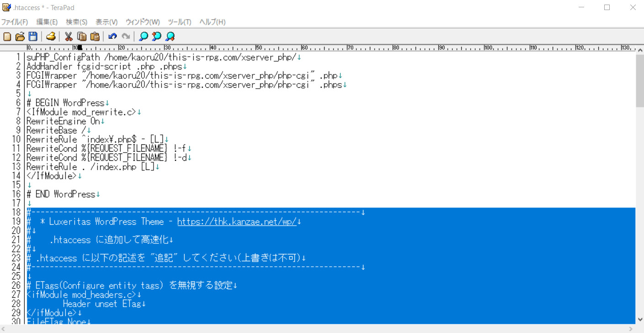Click '<IfModule mod_rewrite.c>' text
The image size is (644, 333).
coord(81,112)
